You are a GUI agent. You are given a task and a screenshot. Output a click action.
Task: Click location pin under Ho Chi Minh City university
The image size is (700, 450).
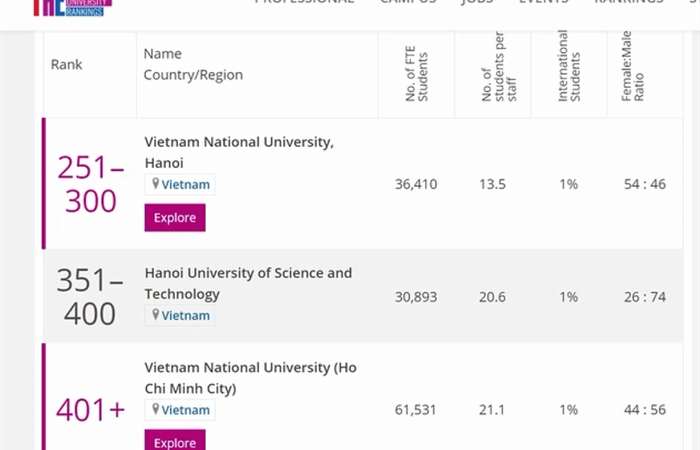(155, 409)
